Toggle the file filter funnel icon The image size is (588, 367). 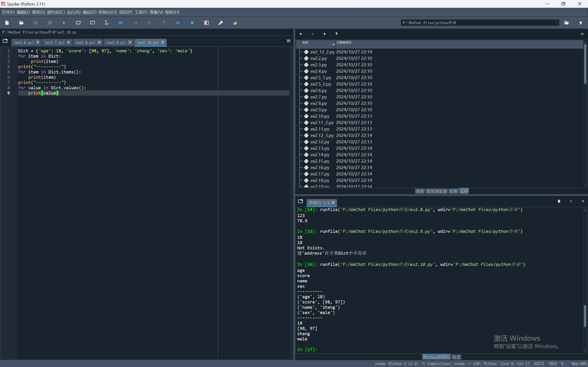pyautogui.click(x=336, y=34)
